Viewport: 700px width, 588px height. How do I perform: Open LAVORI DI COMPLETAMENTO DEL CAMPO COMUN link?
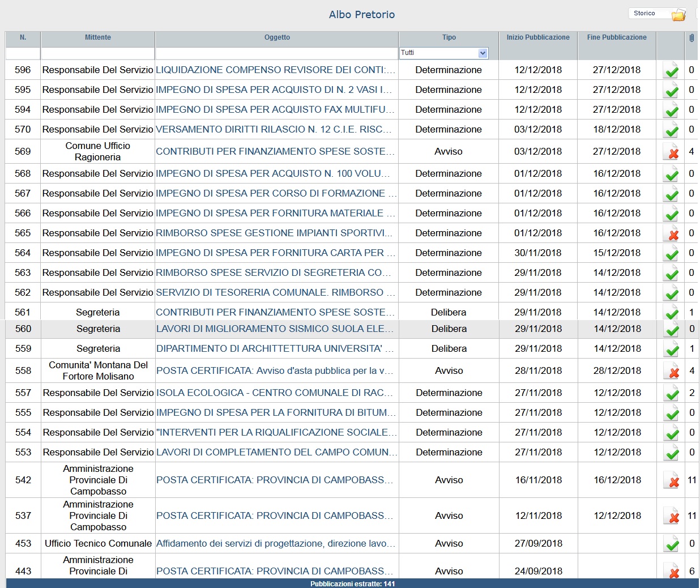point(277,452)
